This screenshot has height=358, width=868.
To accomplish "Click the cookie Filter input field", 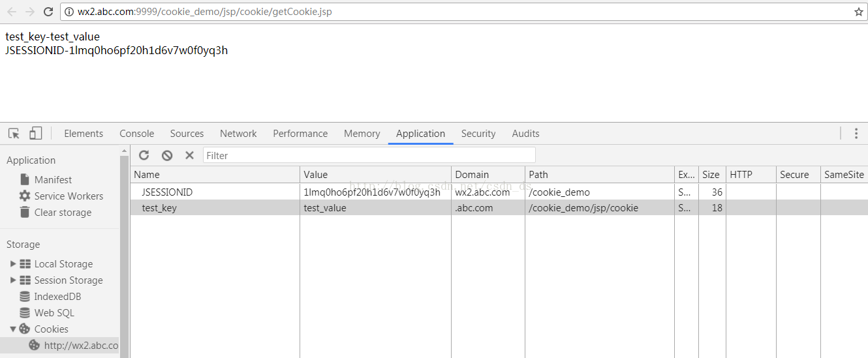I will point(369,155).
